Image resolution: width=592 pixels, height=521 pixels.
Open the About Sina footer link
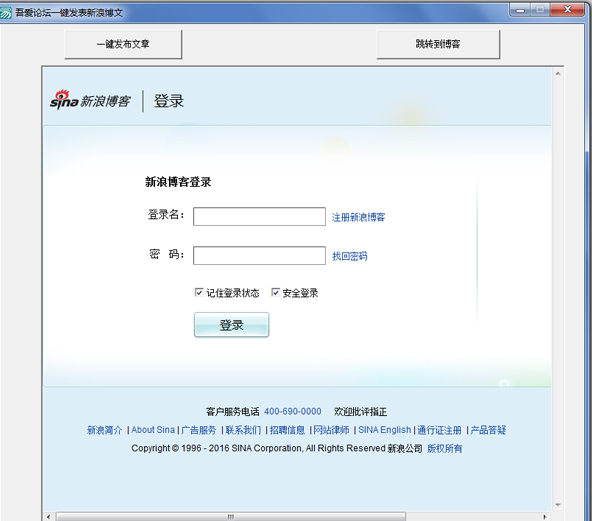click(x=153, y=430)
